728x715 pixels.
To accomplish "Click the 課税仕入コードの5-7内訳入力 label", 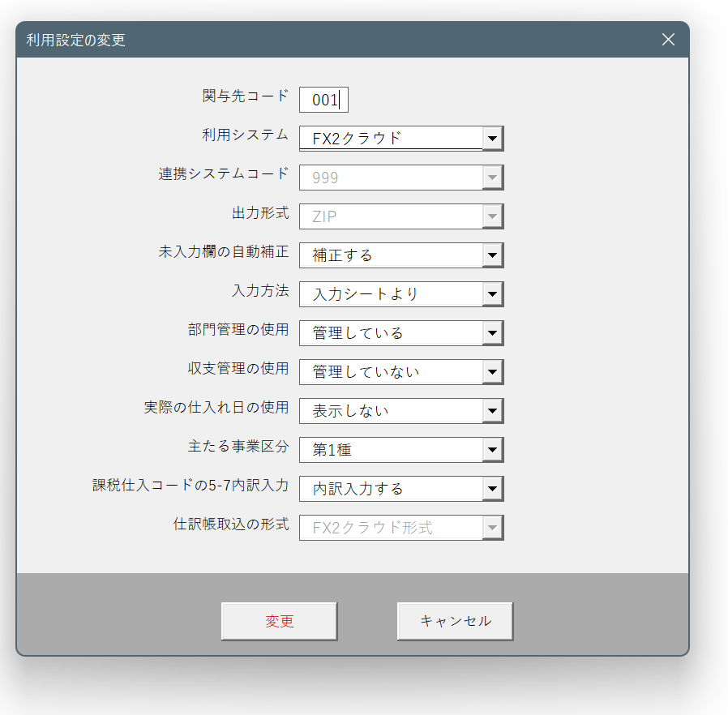I will point(191,485).
